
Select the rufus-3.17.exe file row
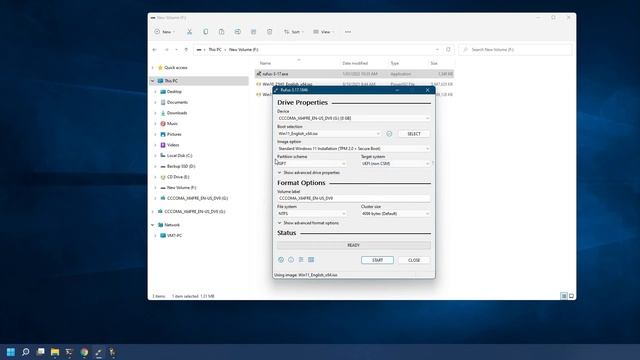[354, 74]
